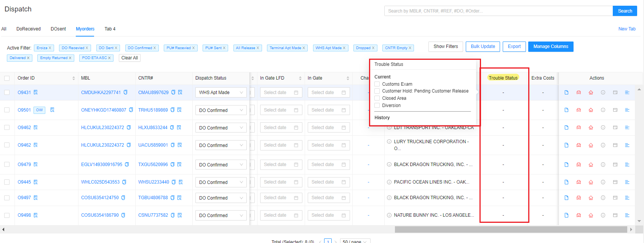Open the DO Confirmed dropdown for order O9501
Screen dimensions: 644x243
(221, 110)
